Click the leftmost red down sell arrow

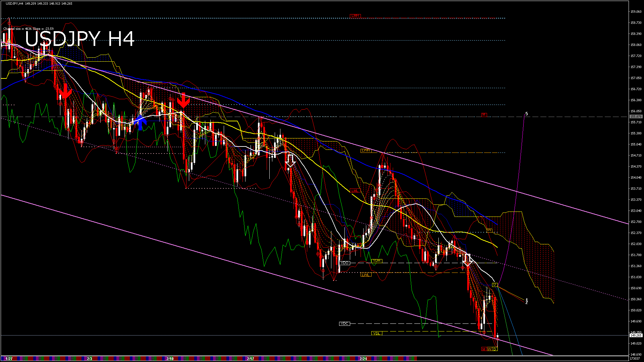66,91
